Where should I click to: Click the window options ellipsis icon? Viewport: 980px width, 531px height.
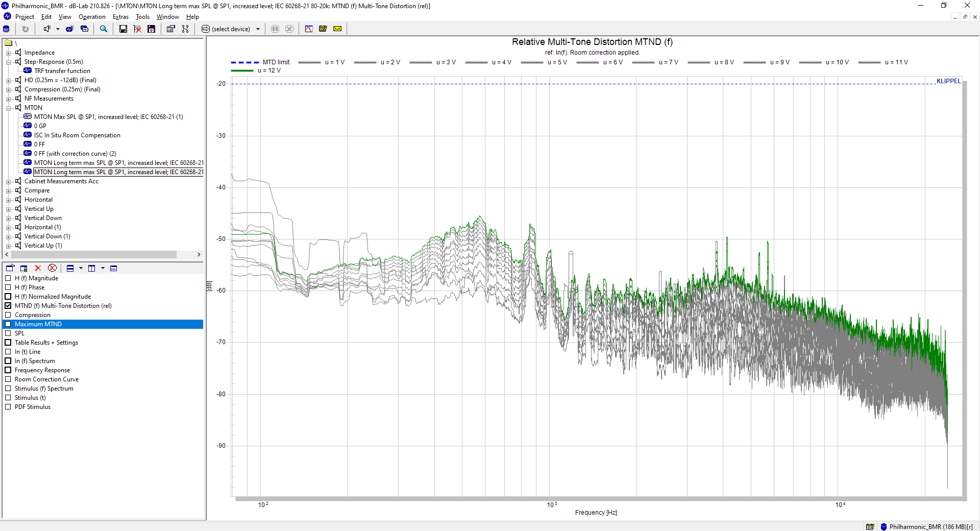click(x=114, y=268)
